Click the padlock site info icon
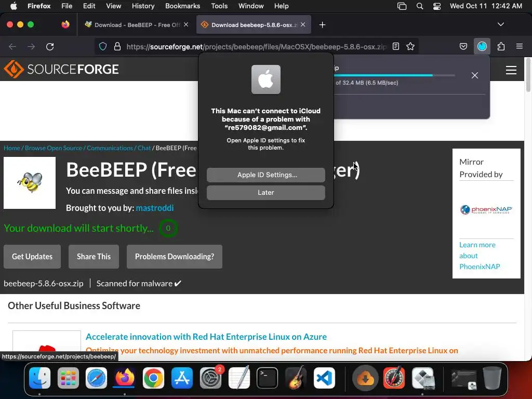The height and width of the screenshot is (399, 532). (117, 46)
